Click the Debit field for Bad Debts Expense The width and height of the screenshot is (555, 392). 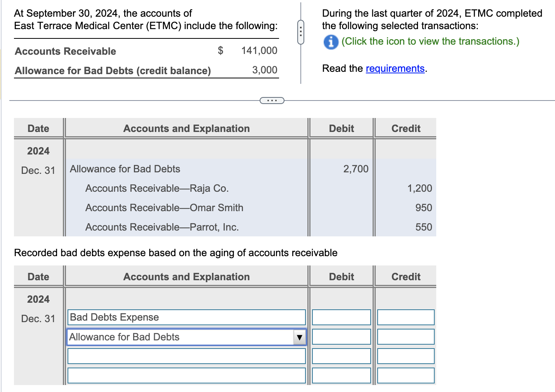342,317
